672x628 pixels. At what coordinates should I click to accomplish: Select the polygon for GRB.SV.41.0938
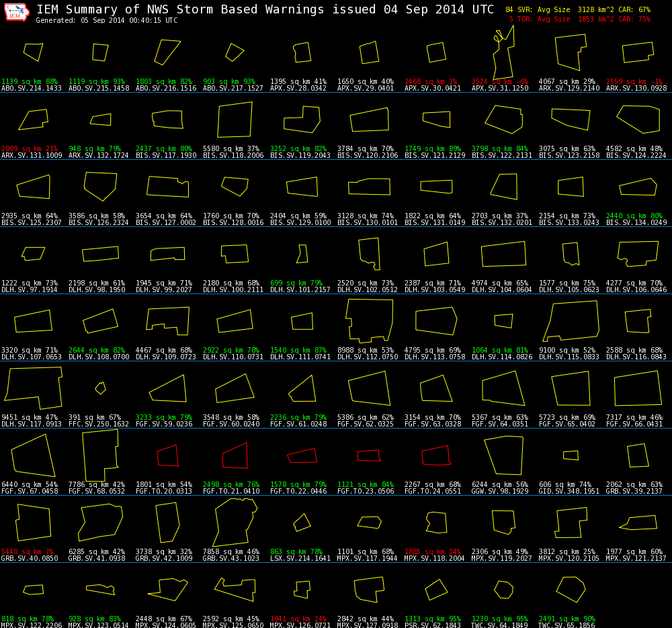click(101, 523)
